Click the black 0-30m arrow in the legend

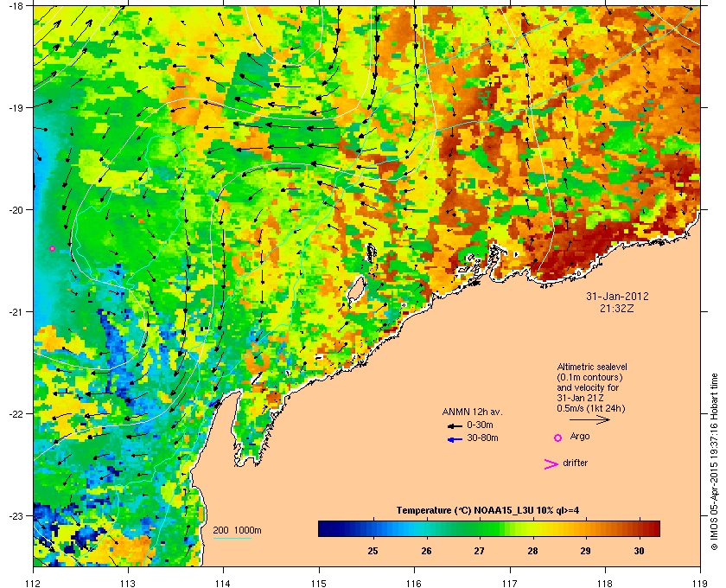pos(455,425)
